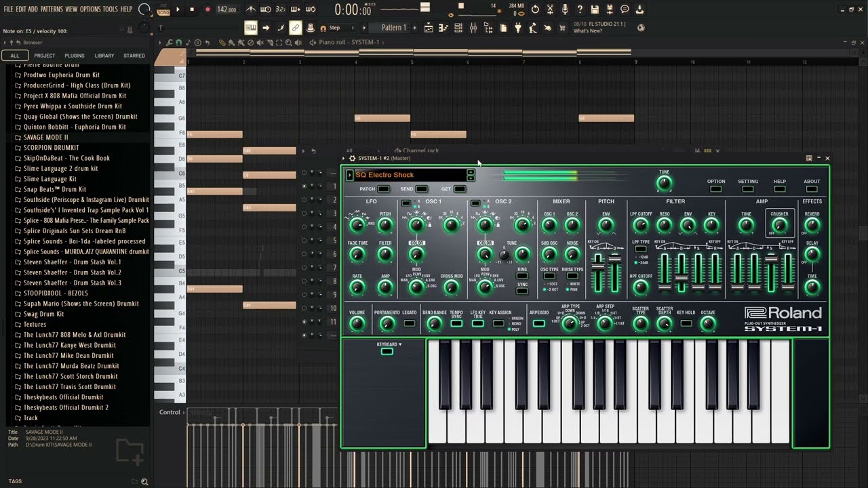Click the tempo field showing 142.000
Viewport: 868px width, 488px height.
[x=226, y=10]
